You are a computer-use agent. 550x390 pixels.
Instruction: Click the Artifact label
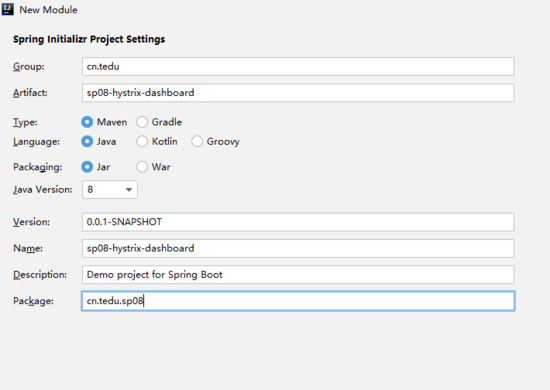(x=30, y=93)
